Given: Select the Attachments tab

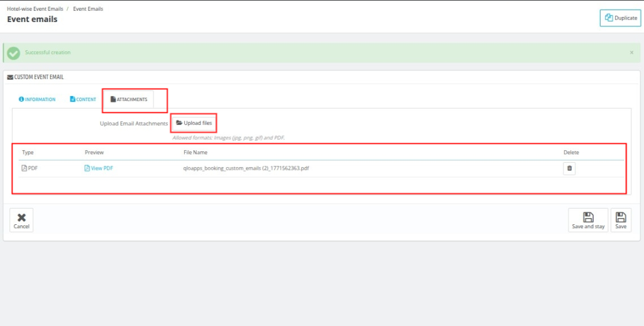Looking at the screenshot, I should coord(129,99).
